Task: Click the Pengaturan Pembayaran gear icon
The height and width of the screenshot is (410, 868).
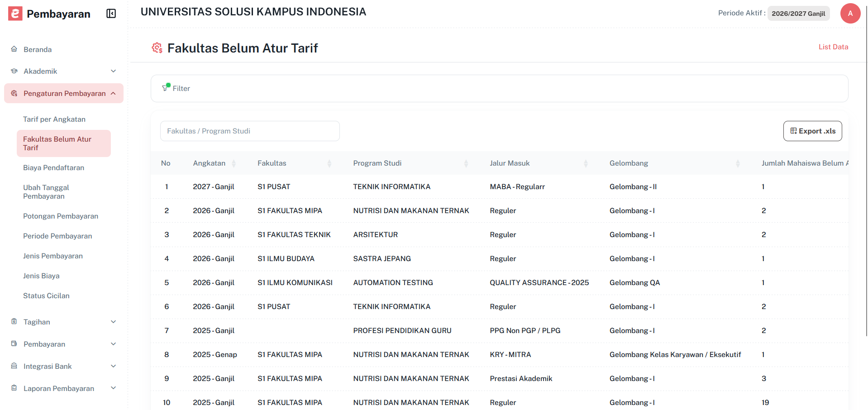Action: 14,93
